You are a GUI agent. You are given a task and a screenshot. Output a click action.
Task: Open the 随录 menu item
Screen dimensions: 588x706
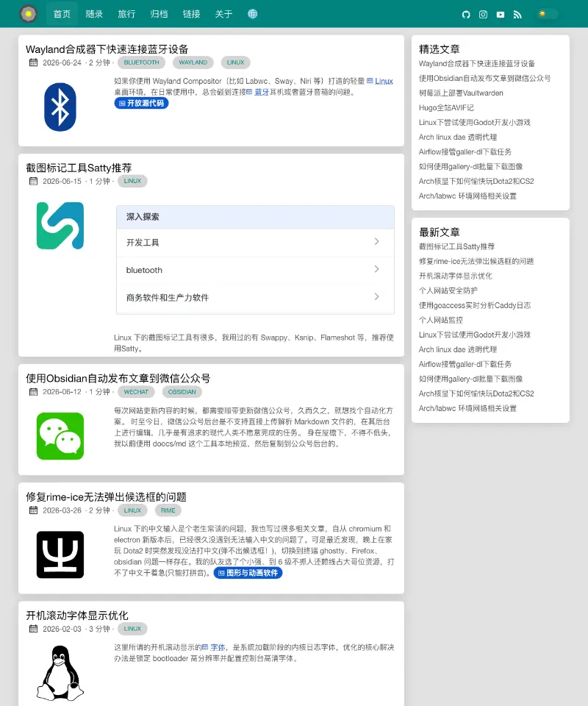click(x=95, y=14)
